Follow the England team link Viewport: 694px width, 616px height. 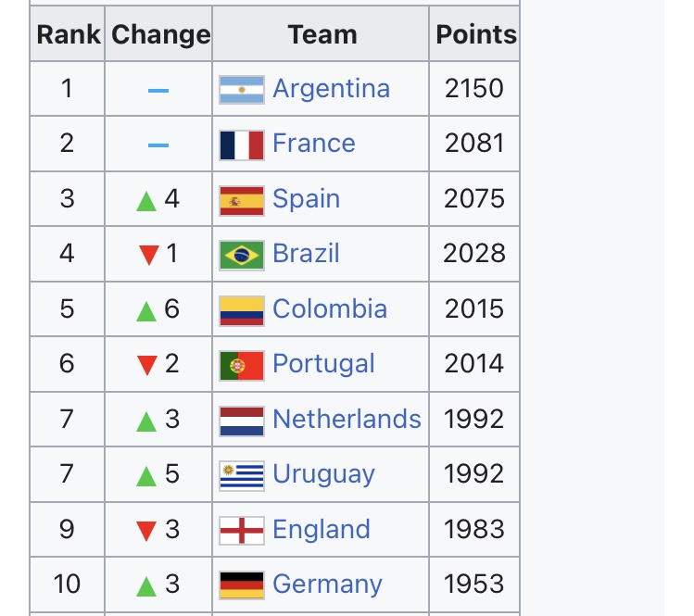[x=322, y=530]
